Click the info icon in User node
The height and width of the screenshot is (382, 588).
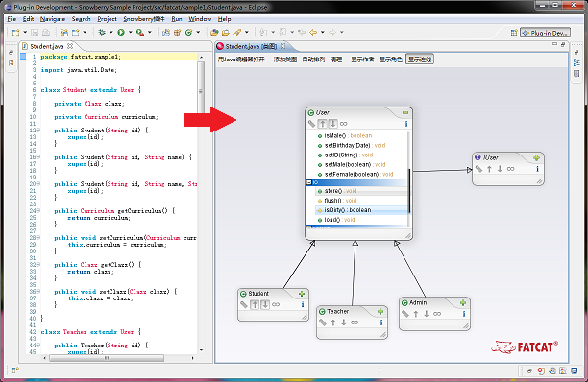(x=406, y=124)
